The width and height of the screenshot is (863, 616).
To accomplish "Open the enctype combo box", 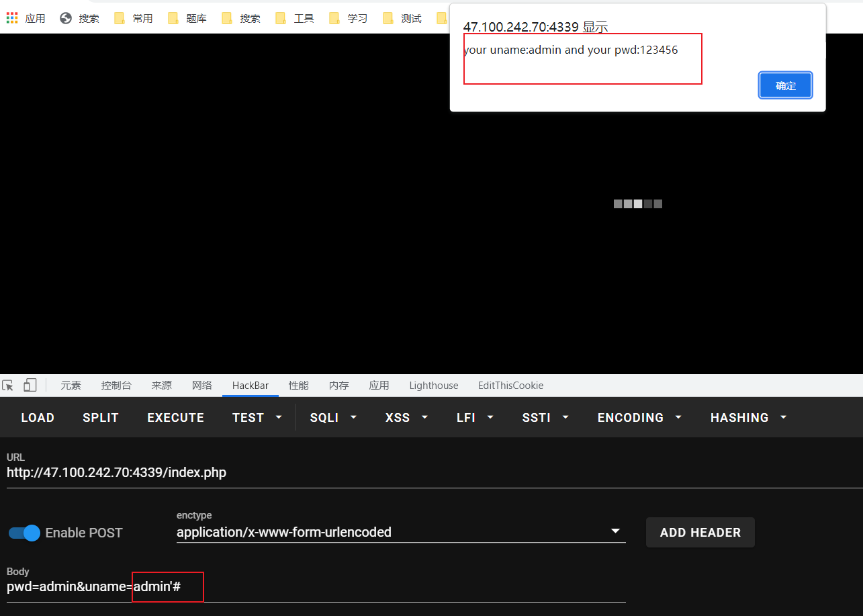I will click(x=400, y=532).
